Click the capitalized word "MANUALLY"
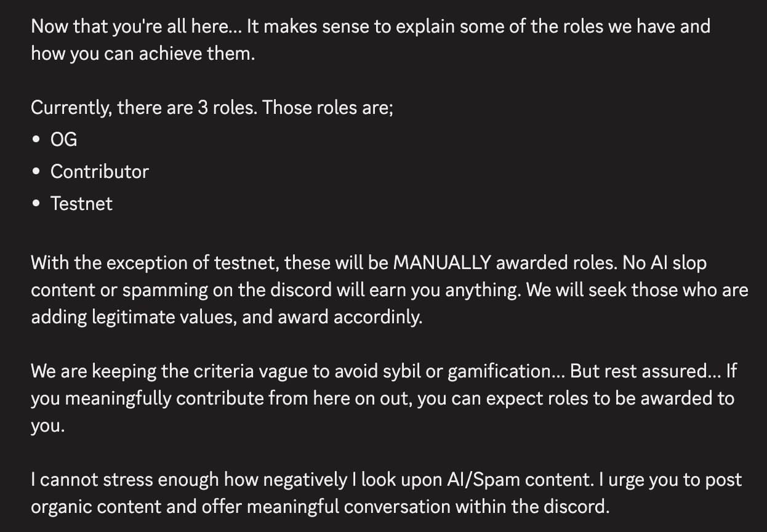 pyautogui.click(x=442, y=263)
